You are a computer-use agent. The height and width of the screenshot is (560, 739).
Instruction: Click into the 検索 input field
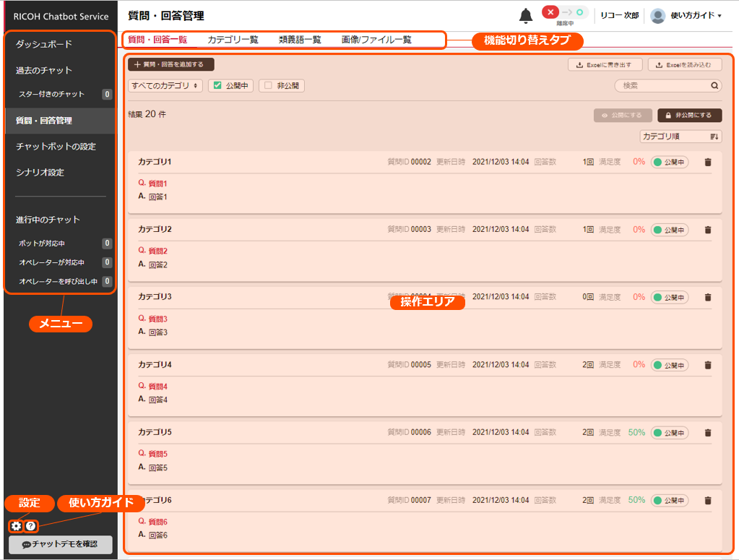661,85
